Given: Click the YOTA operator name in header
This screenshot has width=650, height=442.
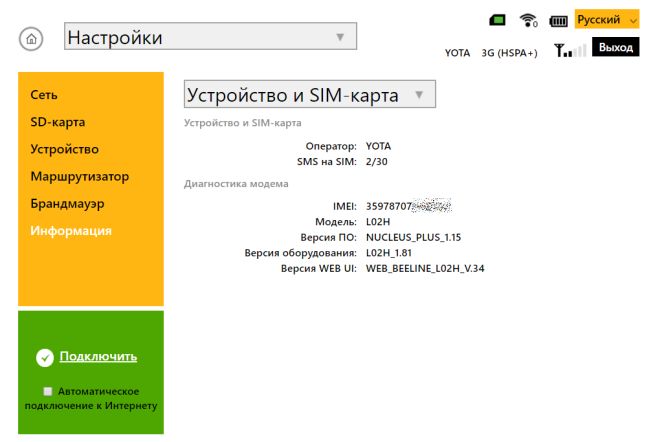Looking at the screenshot, I should pos(458,52).
